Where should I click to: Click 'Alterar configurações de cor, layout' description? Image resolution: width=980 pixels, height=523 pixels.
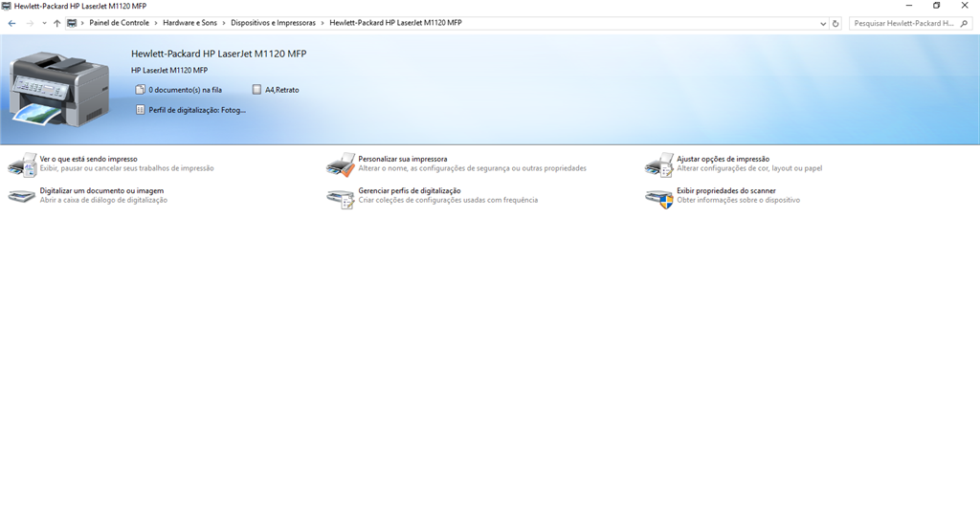tap(749, 168)
